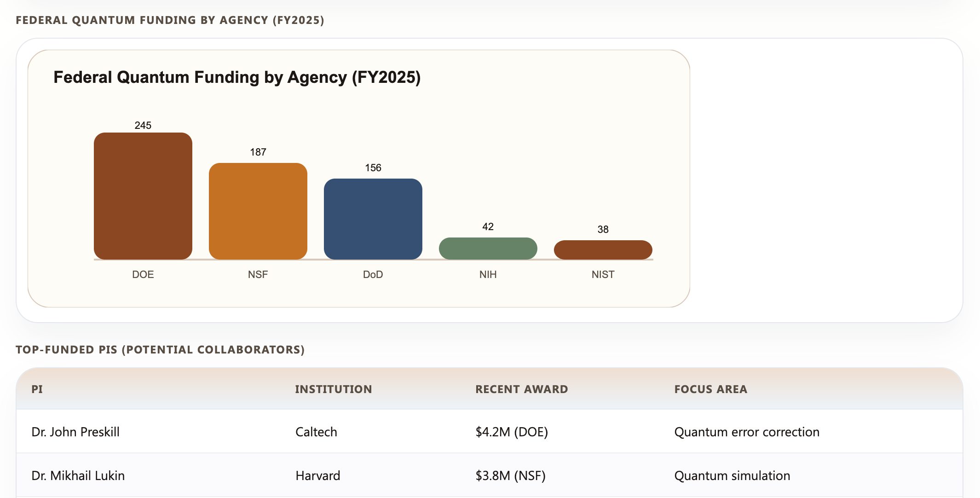
Task: Select the green NIH bar
Action: [x=488, y=249]
